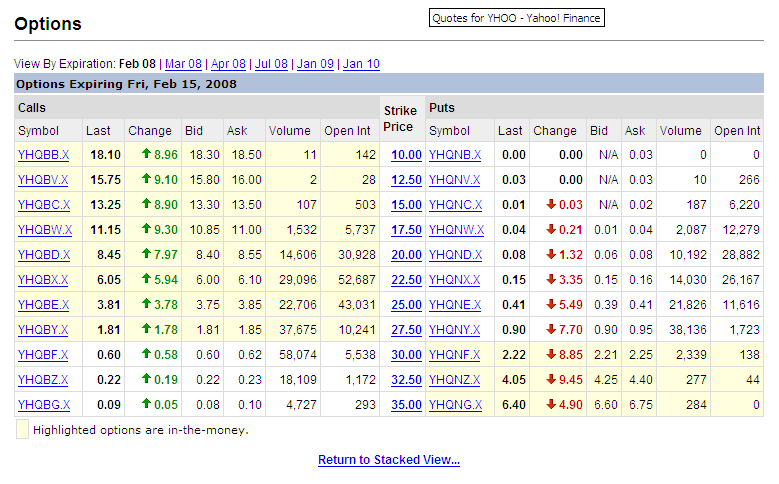Click strike price 22.50

tap(406, 280)
